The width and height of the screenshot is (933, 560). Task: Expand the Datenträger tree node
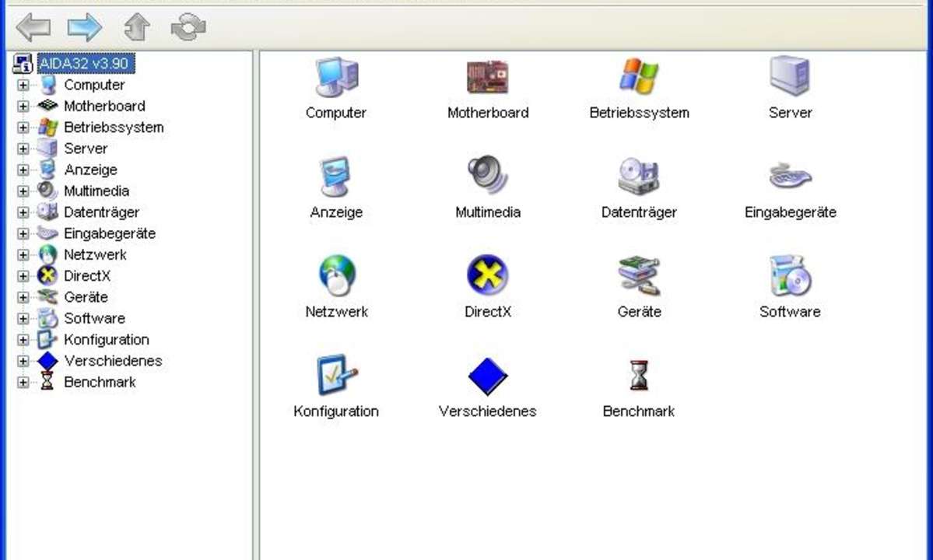tap(23, 212)
